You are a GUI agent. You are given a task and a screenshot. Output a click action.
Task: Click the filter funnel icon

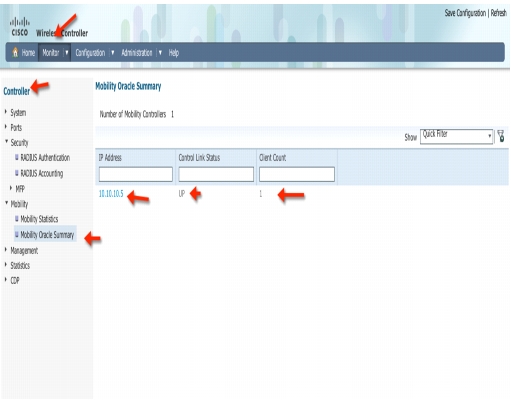click(x=501, y=136)
